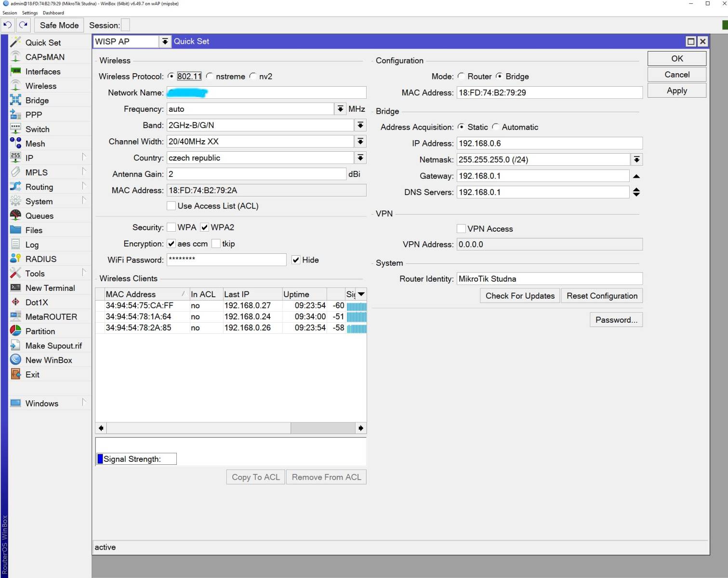The width and height of the screenshot is (728, 578).
Task: Click the Undo arrow in toolbar
Action: pos(8,25)
